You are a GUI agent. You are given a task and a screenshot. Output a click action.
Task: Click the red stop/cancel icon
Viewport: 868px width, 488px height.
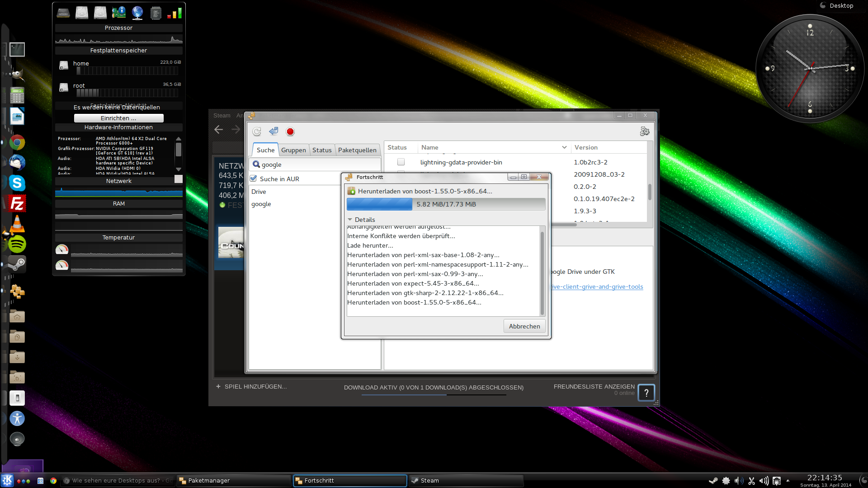(x=290, y=131)
